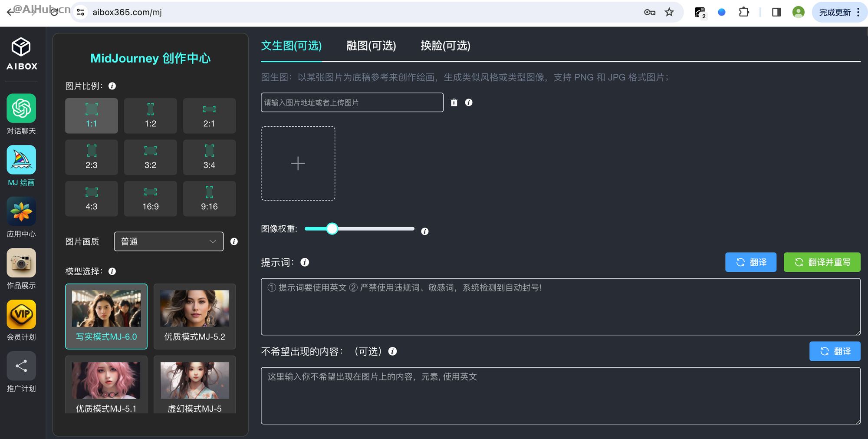Viewport: 868px width, 439px height.
Task: Open the AIBOX logo home
Action: (x=21, y=53)
